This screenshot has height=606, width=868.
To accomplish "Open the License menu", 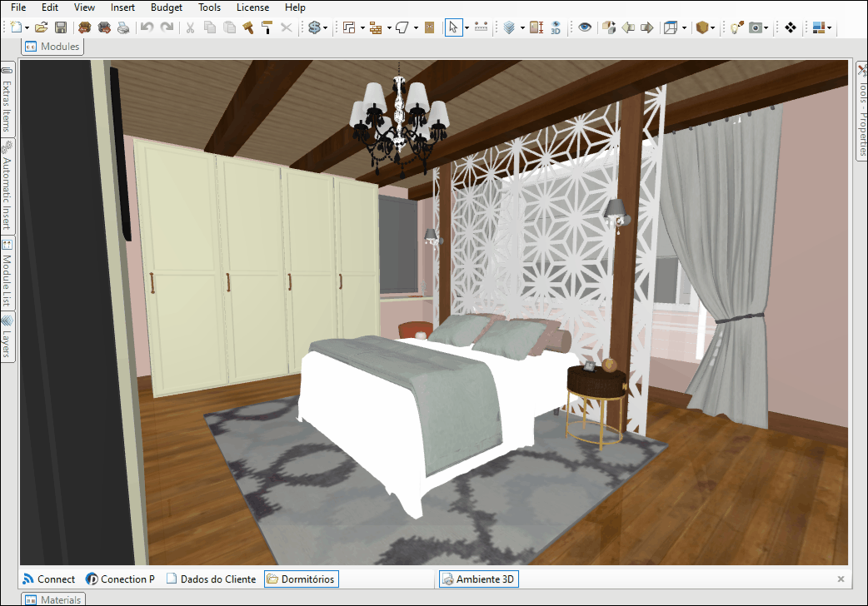I will (252, 7).
